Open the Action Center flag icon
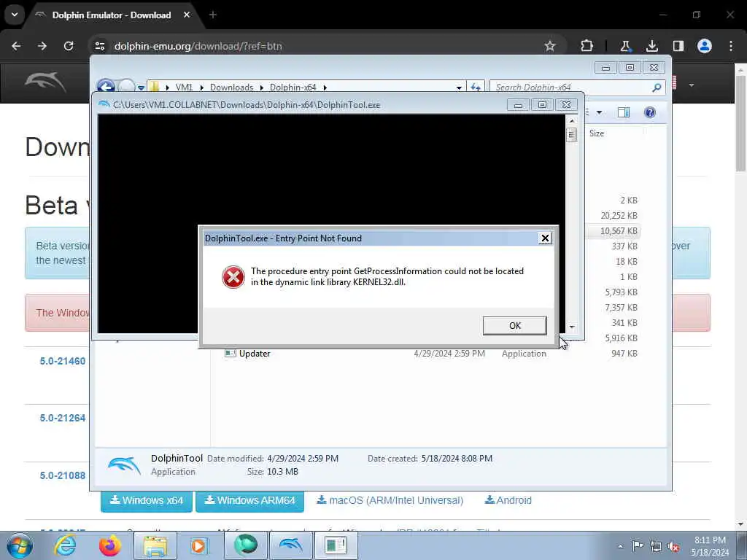Viewport: 747px width, 560px height. (x=638, y=546)
